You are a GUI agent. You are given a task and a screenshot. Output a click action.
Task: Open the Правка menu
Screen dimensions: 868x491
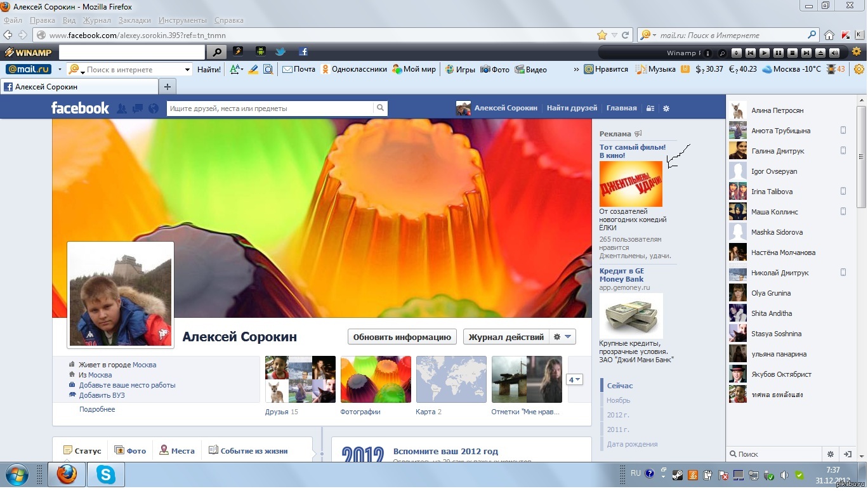[43, 20]
